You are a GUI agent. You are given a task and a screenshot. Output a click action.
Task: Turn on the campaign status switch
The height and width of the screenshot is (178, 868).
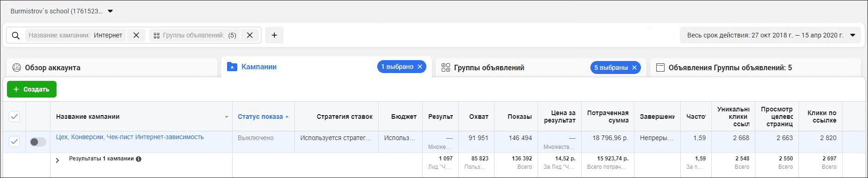(38, 142)
